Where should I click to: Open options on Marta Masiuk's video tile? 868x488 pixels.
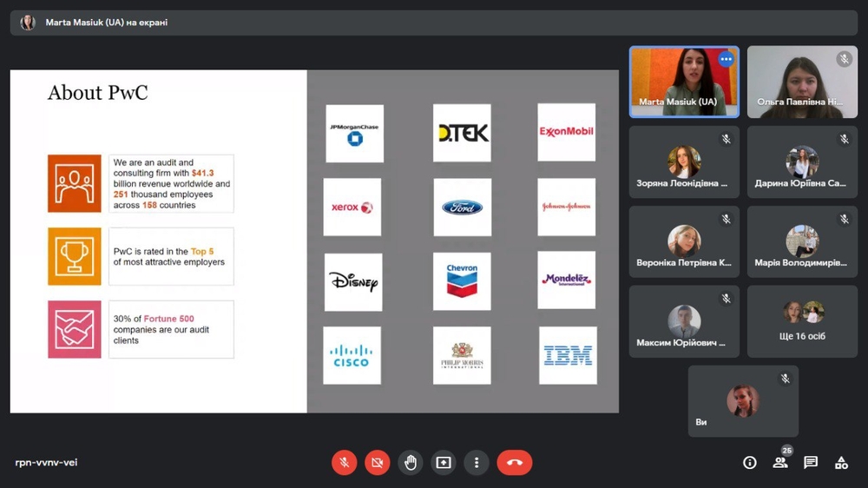pyautogui.click(x=726, y=59)
